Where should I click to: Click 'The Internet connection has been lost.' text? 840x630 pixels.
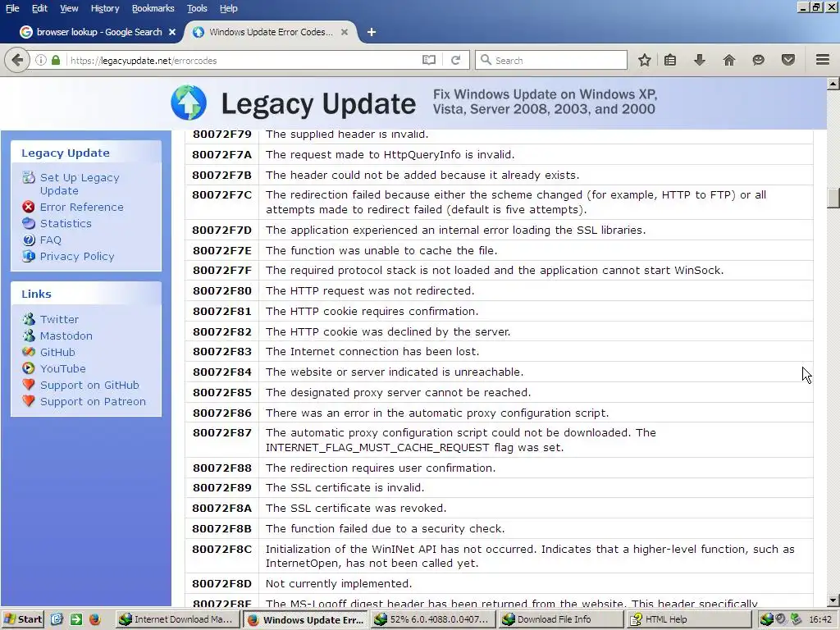[x=372, y=351]
